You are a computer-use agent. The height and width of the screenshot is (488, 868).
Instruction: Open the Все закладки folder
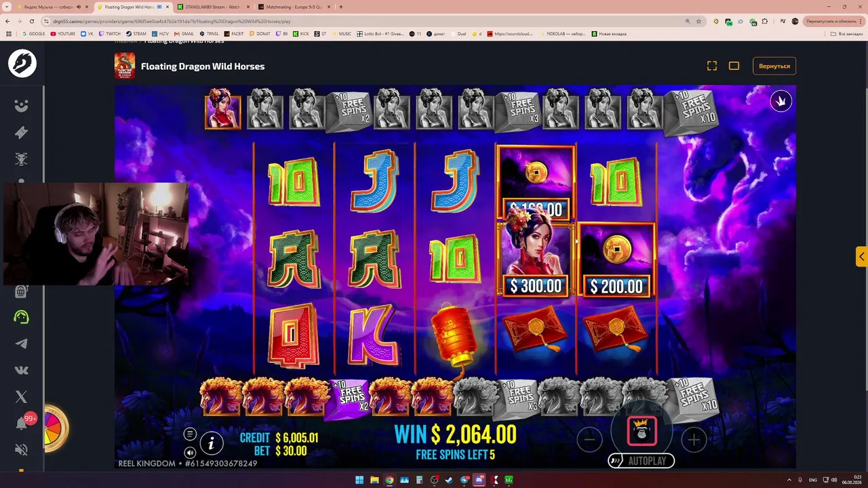(848, 34)
